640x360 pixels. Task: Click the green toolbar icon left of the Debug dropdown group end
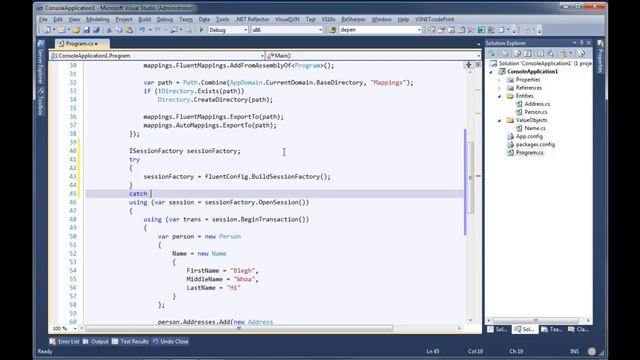click(481, 30)
